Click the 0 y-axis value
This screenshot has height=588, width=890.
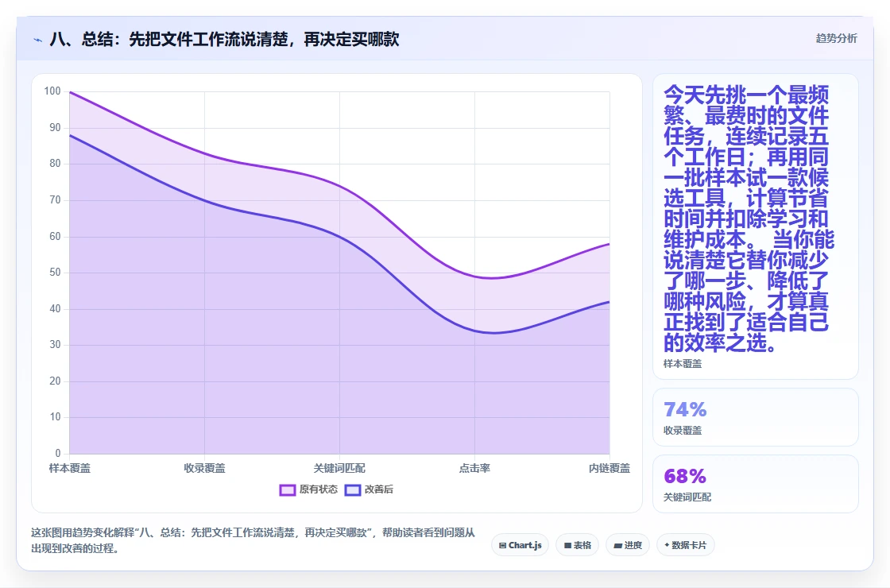[58, 453]
